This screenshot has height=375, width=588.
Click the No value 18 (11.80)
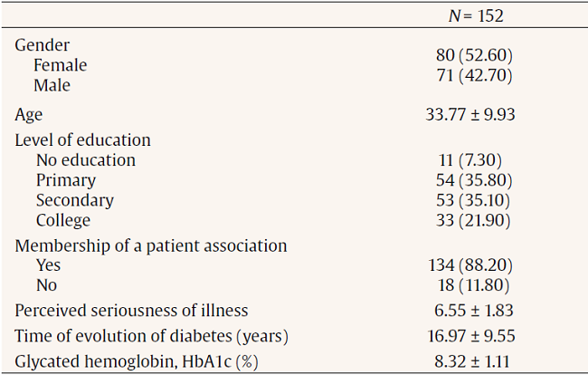coord(475,285)
